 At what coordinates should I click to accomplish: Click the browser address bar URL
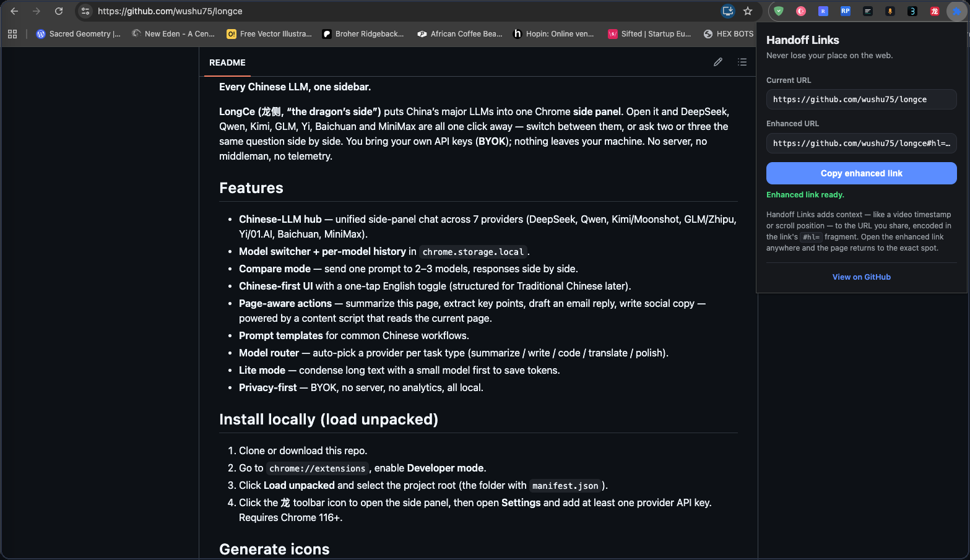(170, 11)
